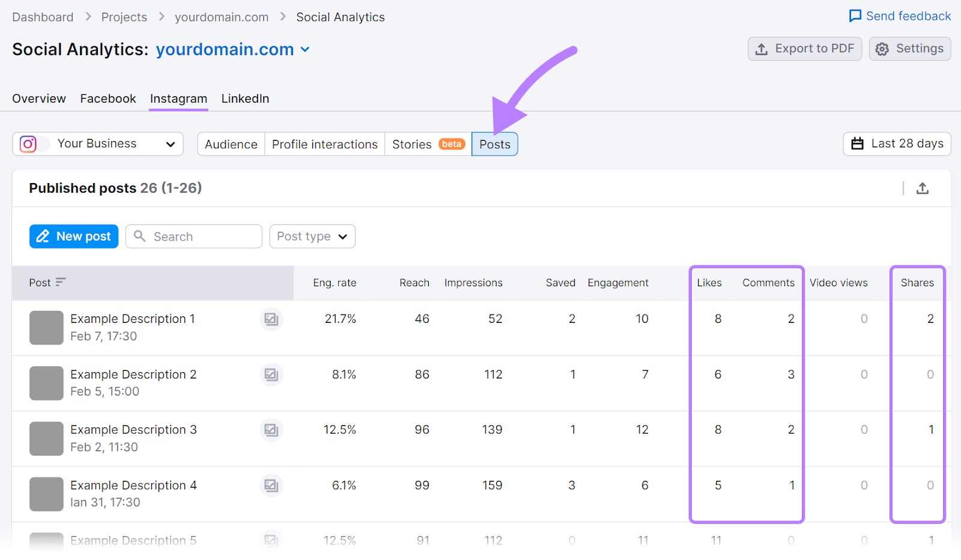Open the Example Description 1 post title
The width and height of the screenshot is (961, 560).
(133, 319)
